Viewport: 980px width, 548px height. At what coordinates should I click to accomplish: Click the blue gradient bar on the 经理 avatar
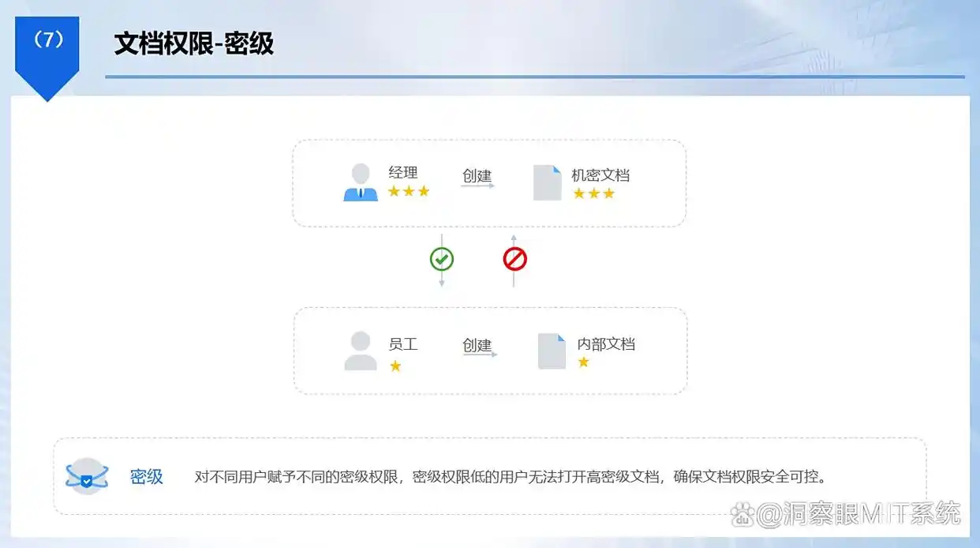361,194
